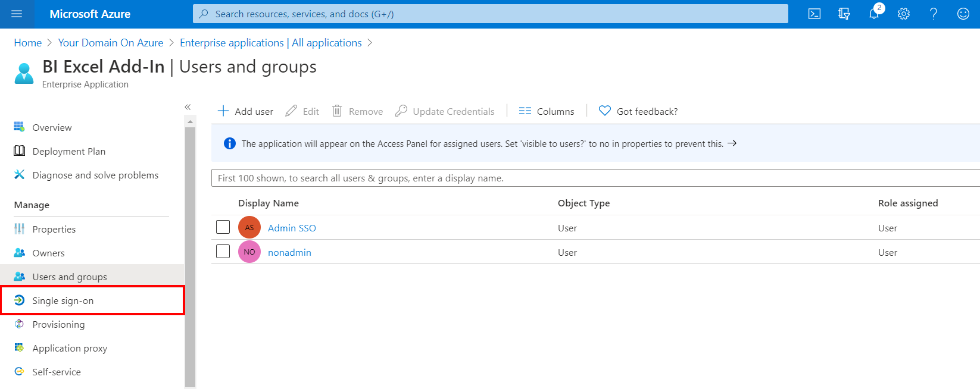Click the Overview sidebar icon

(x=19, y=127)
